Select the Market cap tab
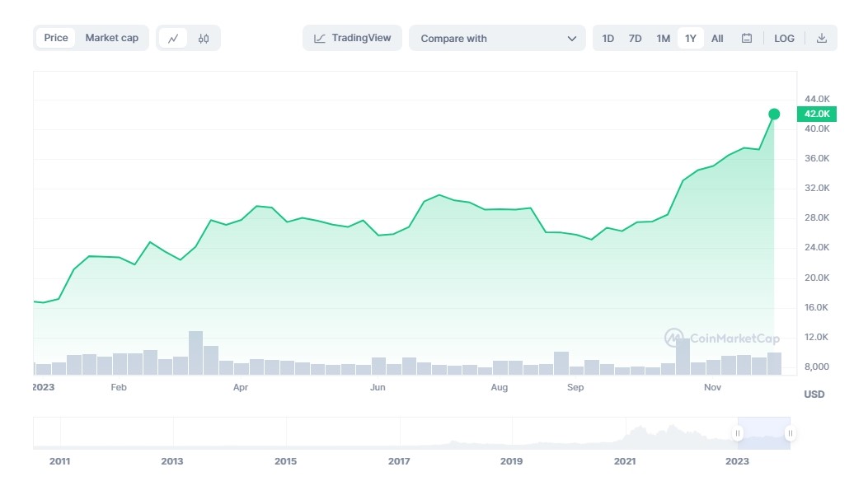Viewport: 868px width, 495px height. click(x=112, y=38)
